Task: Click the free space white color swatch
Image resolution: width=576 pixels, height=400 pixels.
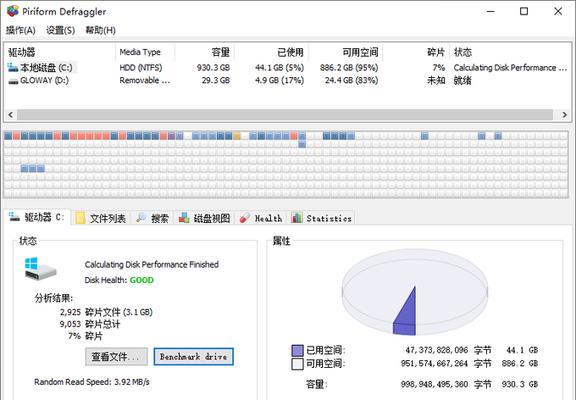Action: 298,364
